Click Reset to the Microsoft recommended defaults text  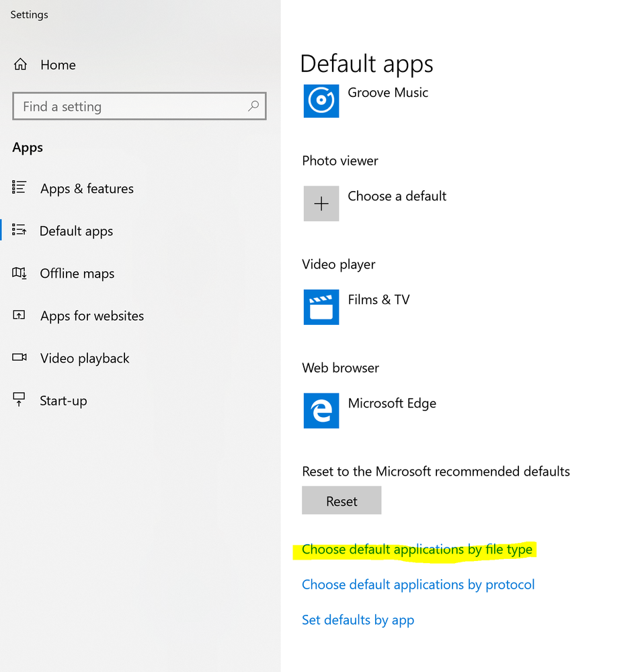click(436, 472)
